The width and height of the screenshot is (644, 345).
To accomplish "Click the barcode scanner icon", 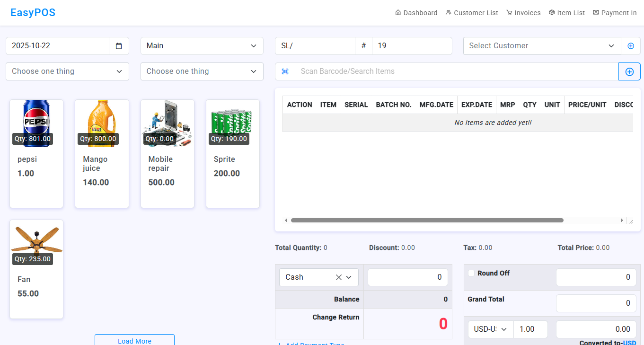I will [x=285, y=71].
